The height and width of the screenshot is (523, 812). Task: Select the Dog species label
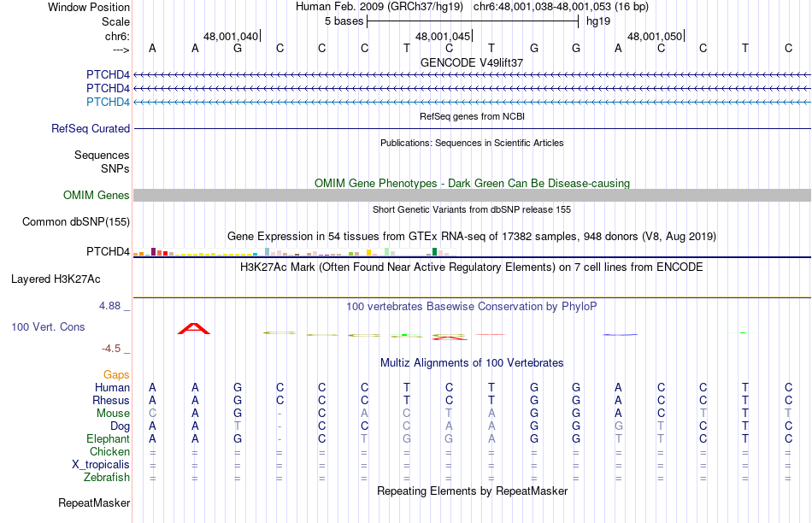120,426
